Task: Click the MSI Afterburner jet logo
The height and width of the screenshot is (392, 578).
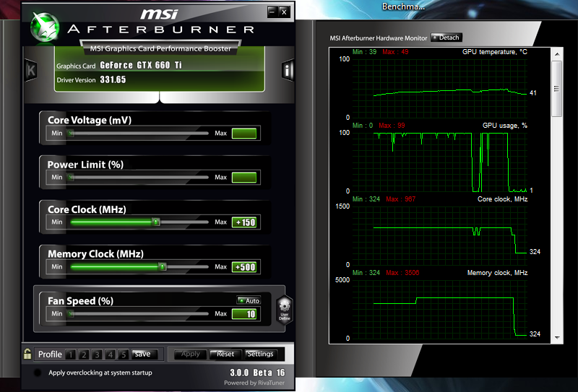Action: 44,27
